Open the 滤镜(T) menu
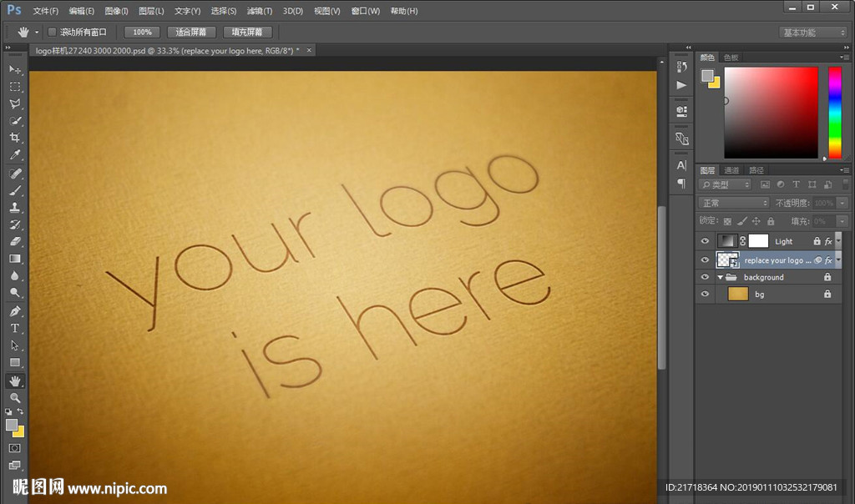The height and width of the screenshot is (504, 855). click(260, 11)
